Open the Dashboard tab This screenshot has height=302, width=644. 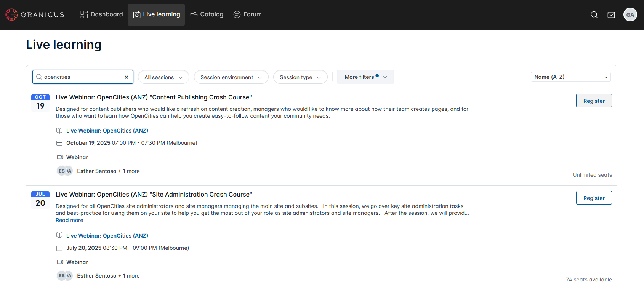tap(102, 14)
